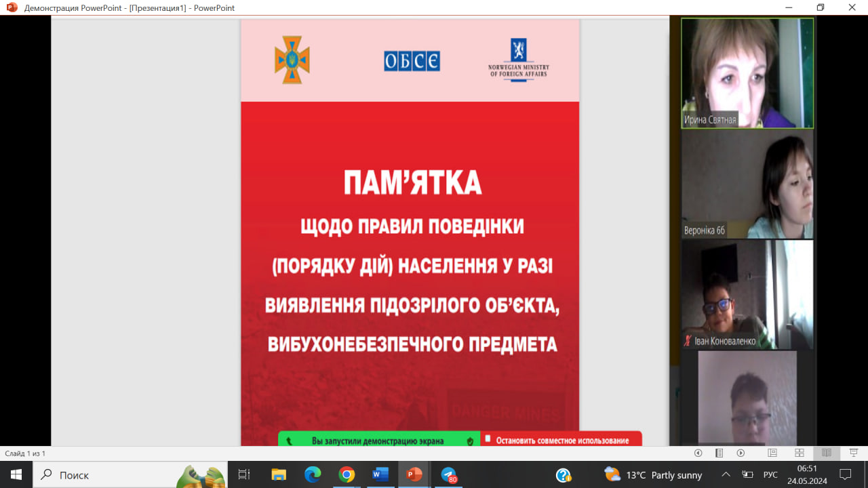Select Ирина Святная's video thumbnail
868x488 pixels.
pos(747,73)
